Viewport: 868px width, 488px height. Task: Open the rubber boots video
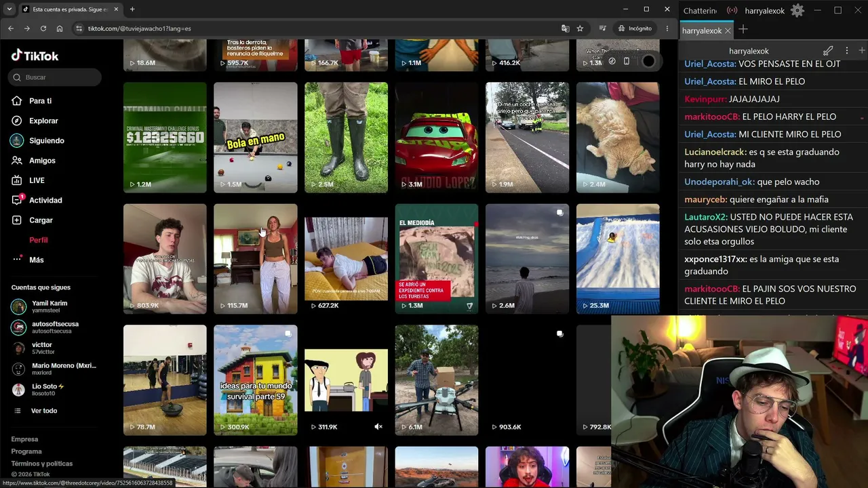coord(346,138)
